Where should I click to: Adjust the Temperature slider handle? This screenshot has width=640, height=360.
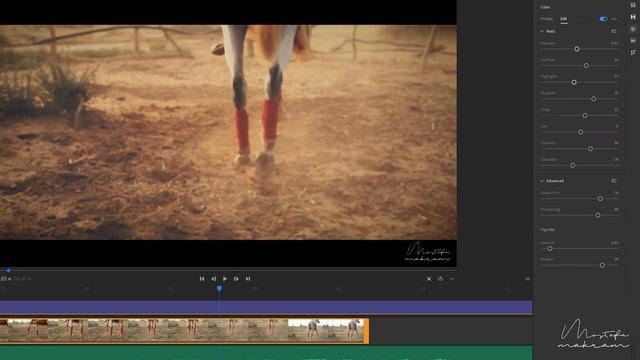(x=585, y=116)
